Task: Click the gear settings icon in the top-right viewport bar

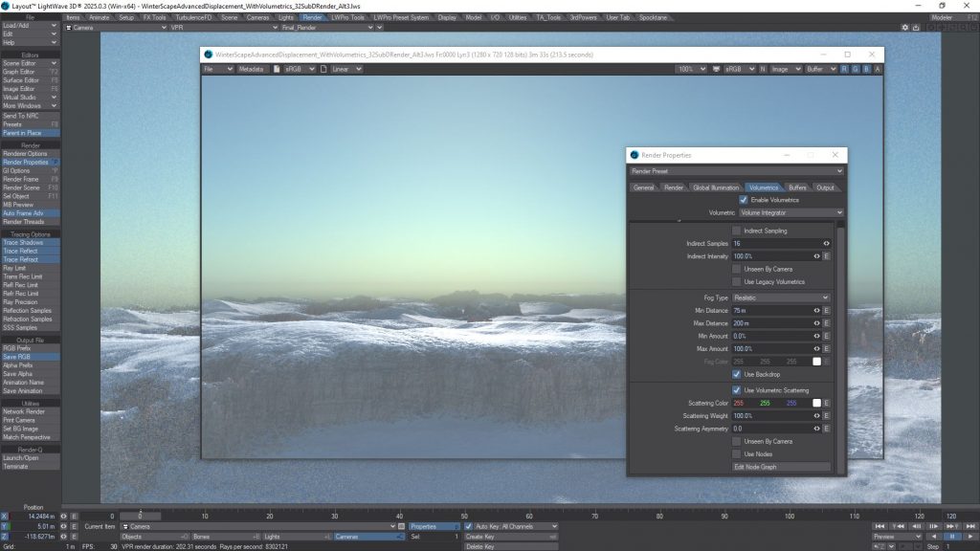Action: 905,27
